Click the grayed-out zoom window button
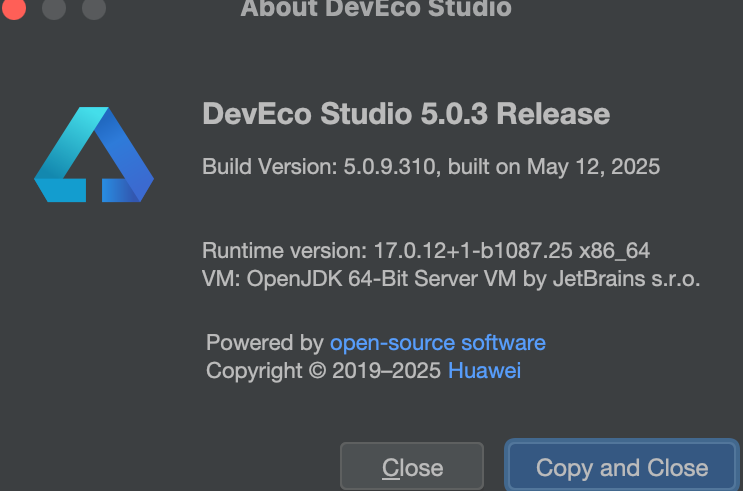 93,8
